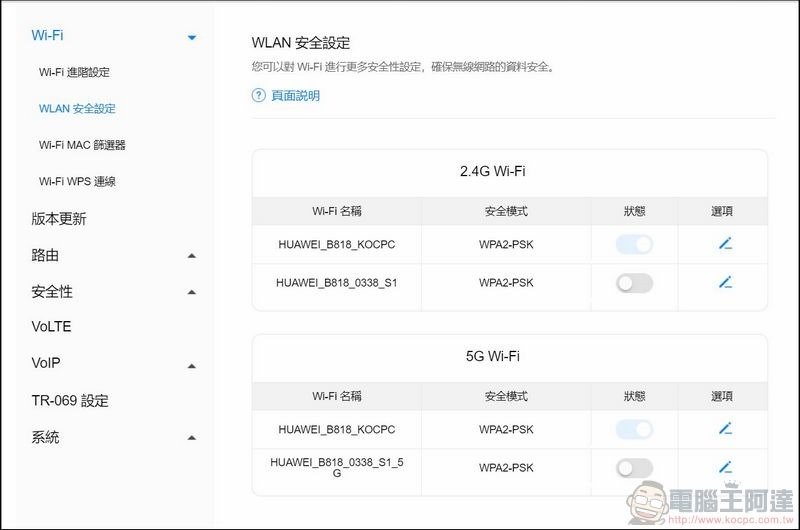Enable the HUAWEI_B818_0338_S1 Wi-Fi switch
The image size is (800, 530).
tap(634, 283)
